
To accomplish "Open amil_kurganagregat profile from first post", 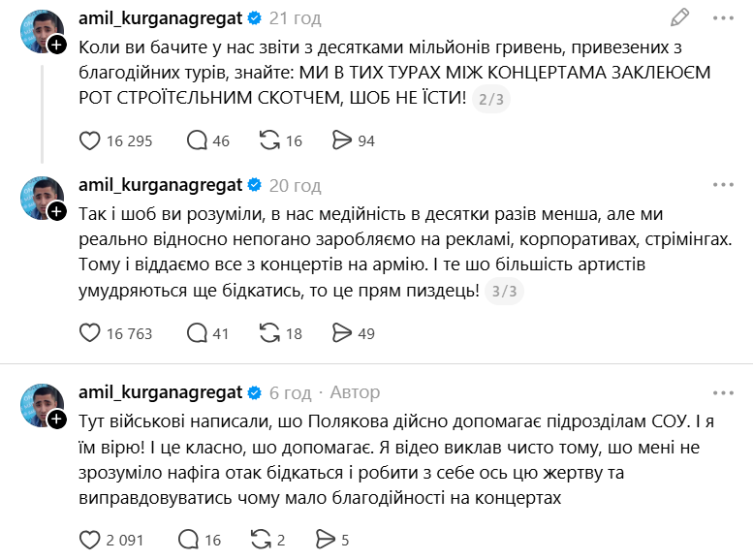I will tap(161, 18).
